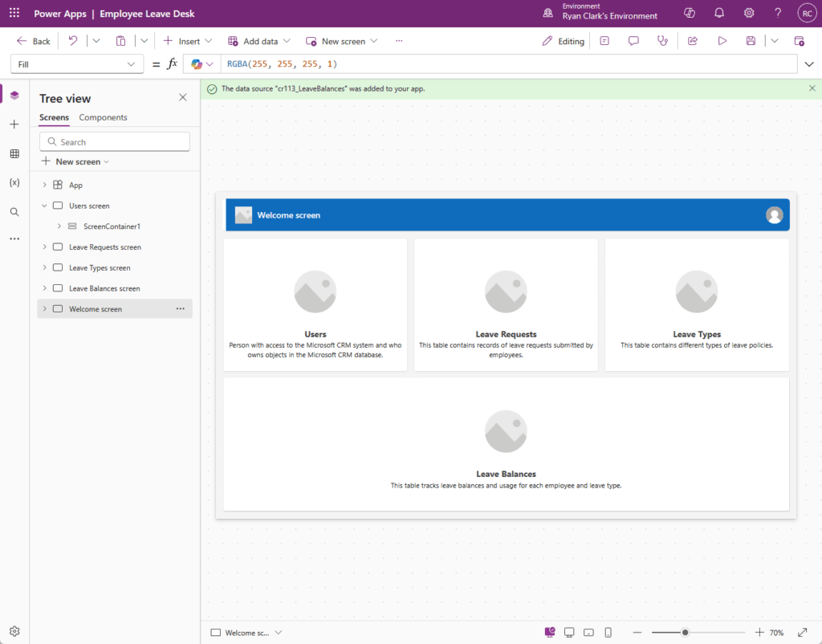The width and height of the screenshot is (822, 644).
Task: Select the Leave Balances card on canvas
Action: click(x=506, y=444)
